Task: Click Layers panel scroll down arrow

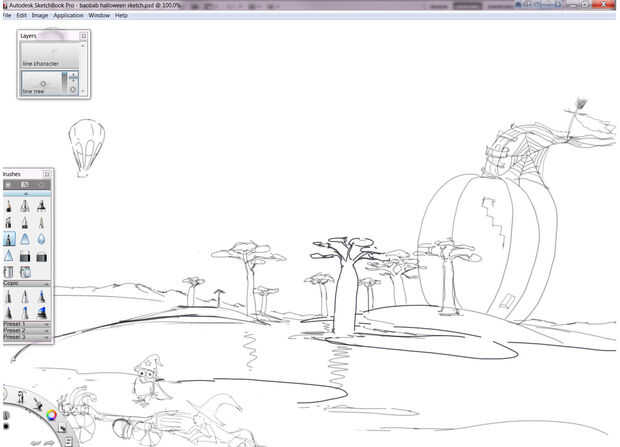Action: (83, 91)
